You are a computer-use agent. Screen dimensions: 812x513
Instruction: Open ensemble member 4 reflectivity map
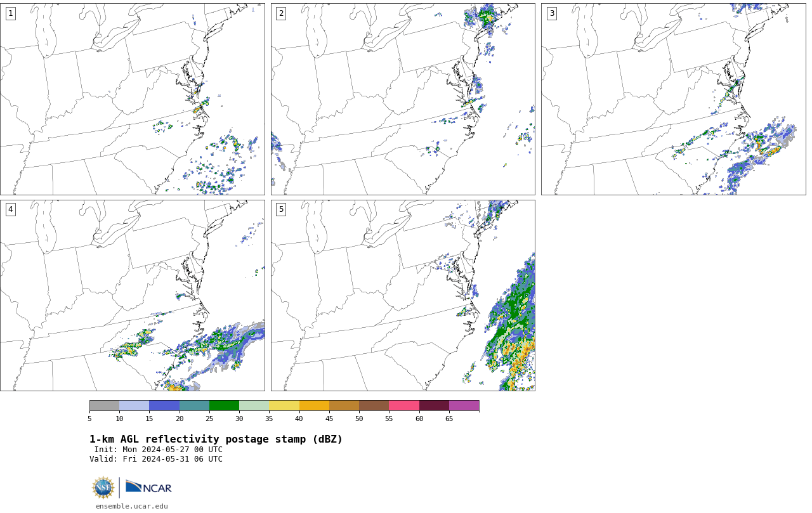click(x=132, y=295)
